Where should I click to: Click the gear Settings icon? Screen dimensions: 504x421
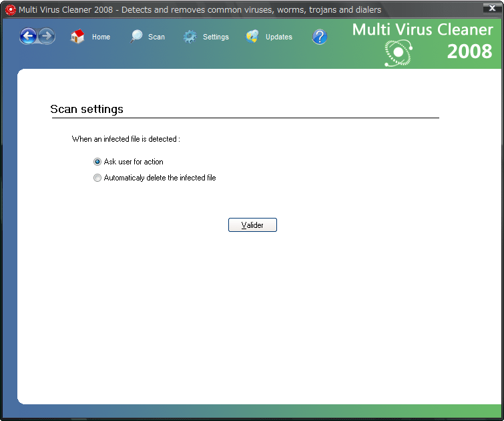(x=190, y=37)
